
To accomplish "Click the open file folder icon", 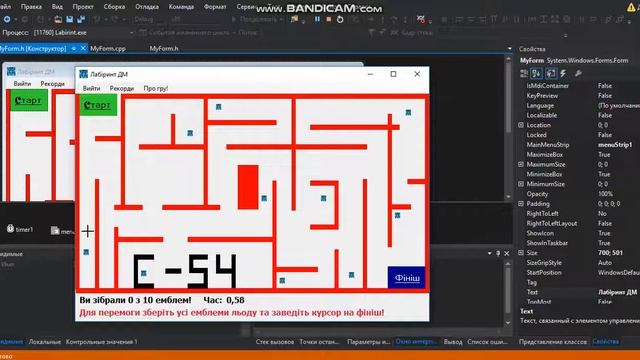I will tap(58, 19).
